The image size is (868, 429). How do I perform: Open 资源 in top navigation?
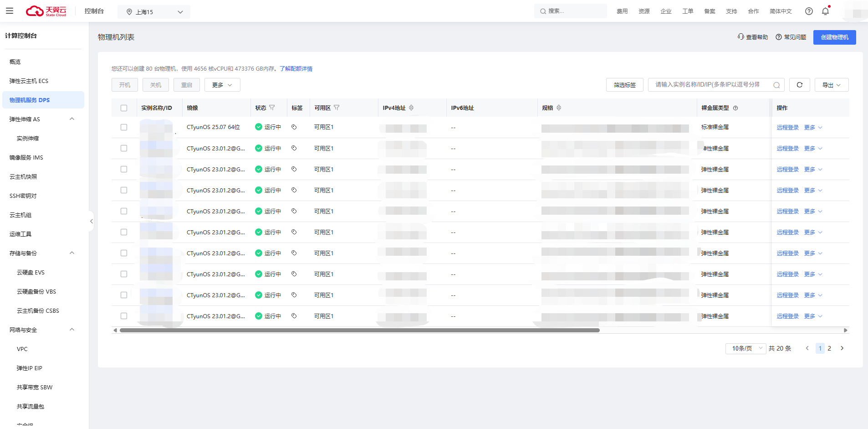tap(644, 11)
